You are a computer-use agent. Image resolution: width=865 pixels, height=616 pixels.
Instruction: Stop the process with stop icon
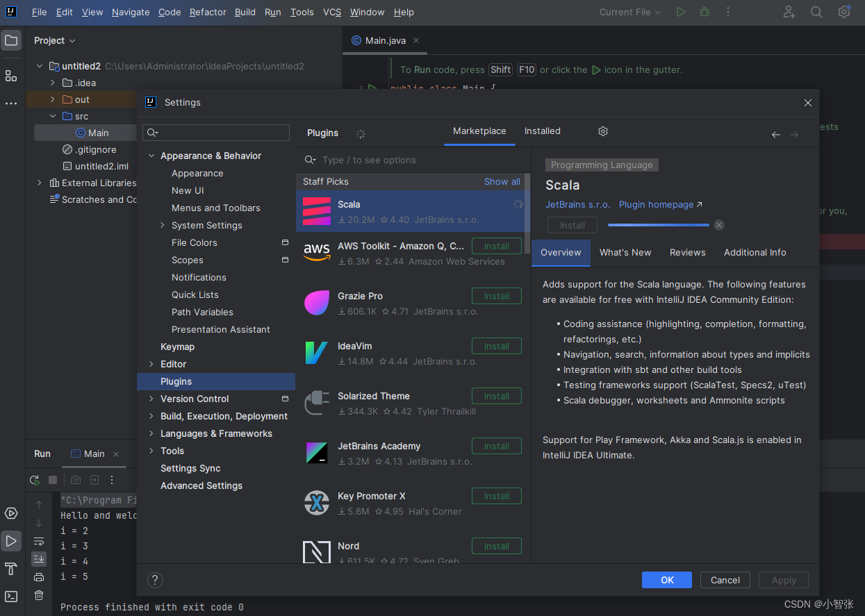(53, 480)
